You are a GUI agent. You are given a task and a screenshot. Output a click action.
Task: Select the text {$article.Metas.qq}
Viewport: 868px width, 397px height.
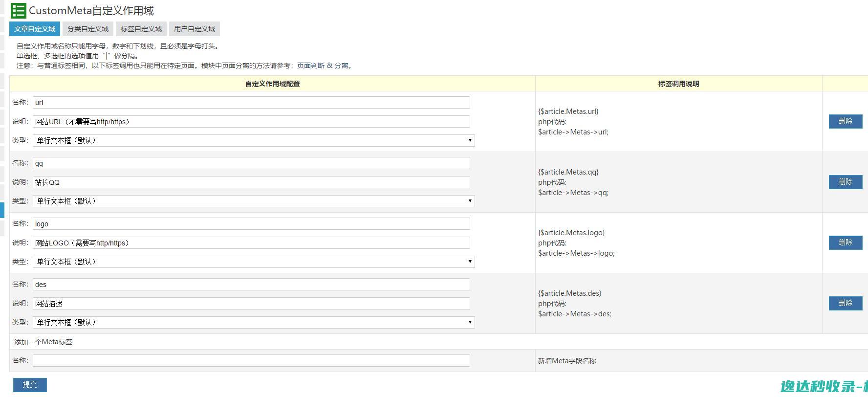pyautogui.click(x=568, y=172)
